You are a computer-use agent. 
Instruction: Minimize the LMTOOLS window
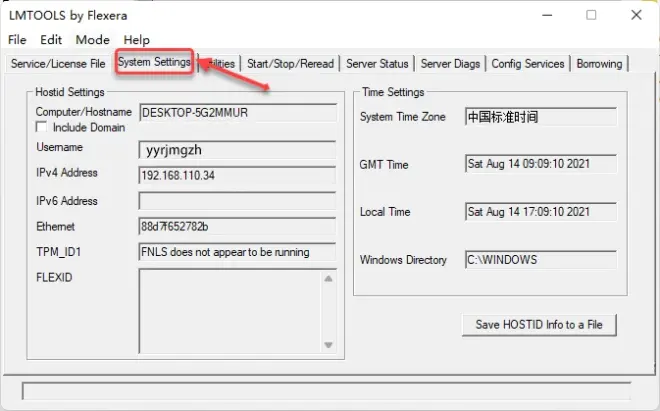click(547, 15)
